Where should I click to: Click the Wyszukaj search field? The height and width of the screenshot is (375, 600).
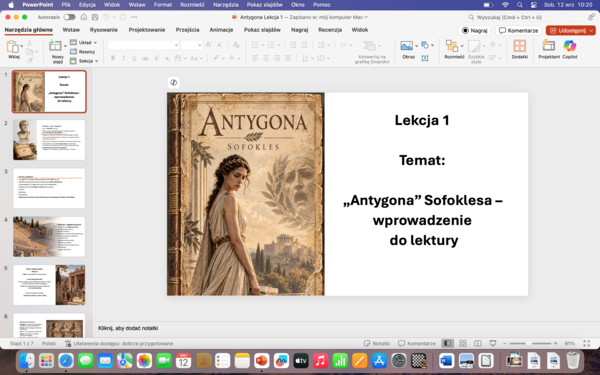[524, 17]
